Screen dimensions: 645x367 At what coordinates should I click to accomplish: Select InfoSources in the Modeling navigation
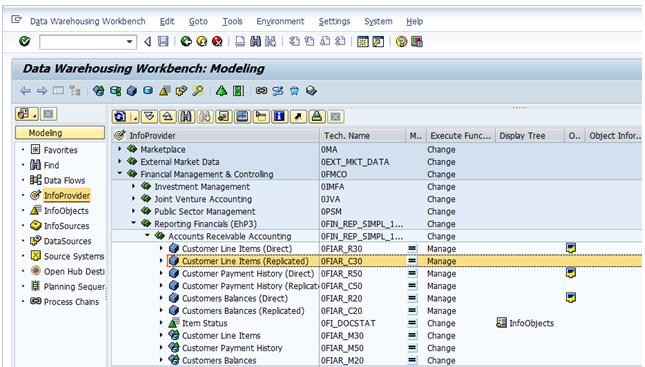point(66,226)
